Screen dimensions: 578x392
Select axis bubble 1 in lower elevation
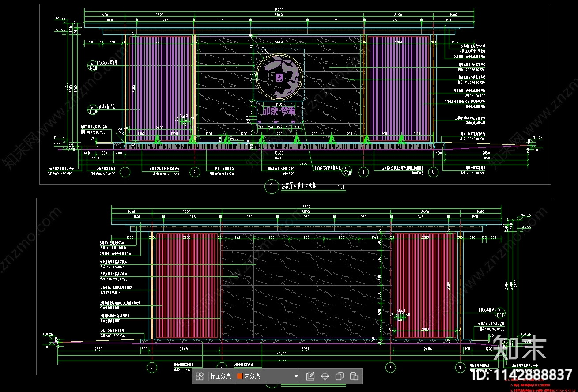point(460,367)
